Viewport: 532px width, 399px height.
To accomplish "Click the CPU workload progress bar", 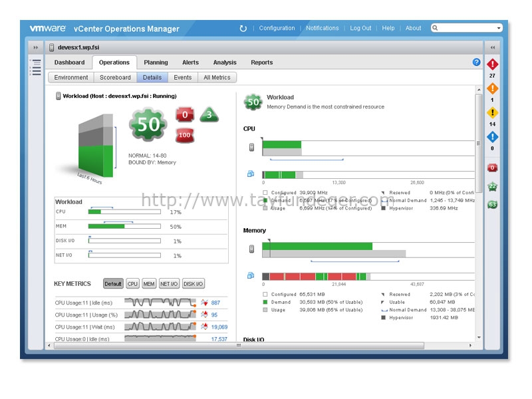I will [124, 211].
